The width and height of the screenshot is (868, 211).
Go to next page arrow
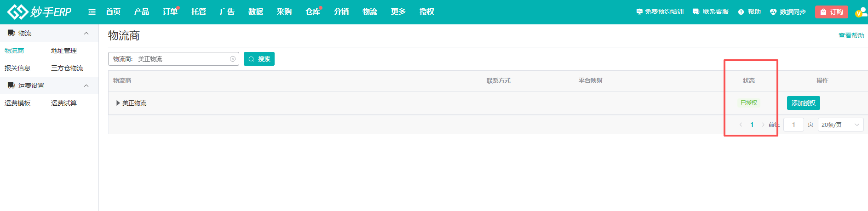(x=763, y=125)
